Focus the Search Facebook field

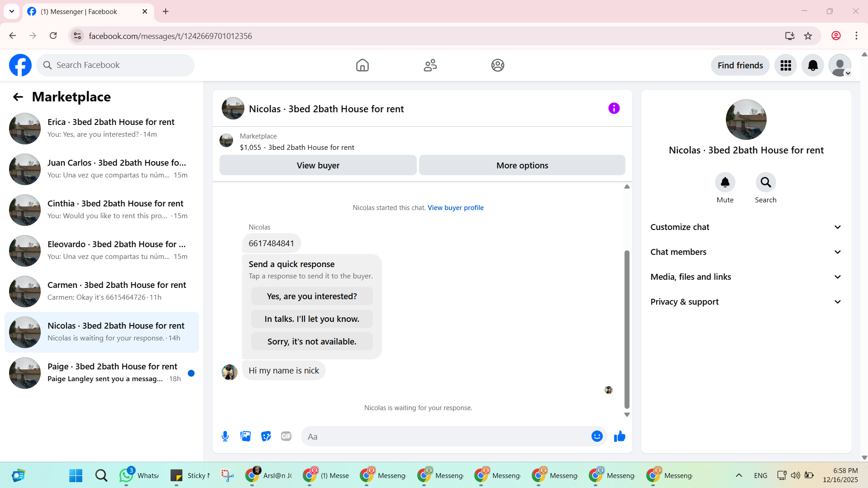[x=115, y=65]
